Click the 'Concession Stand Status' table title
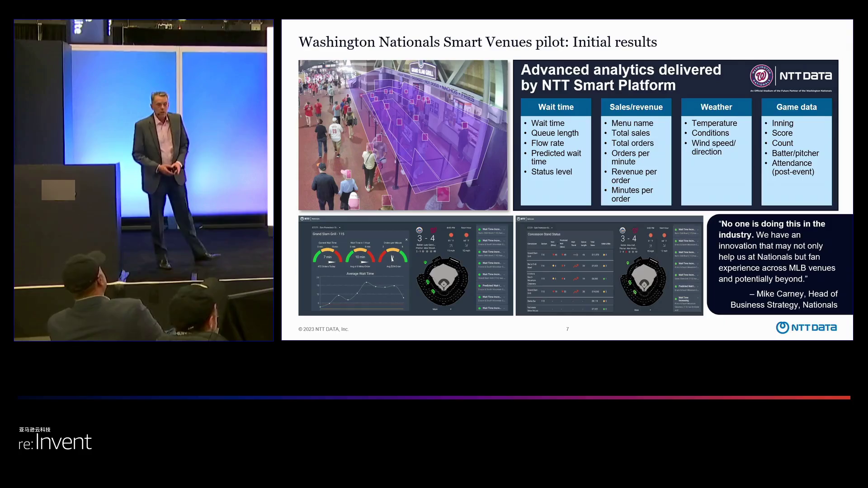 point(544,234)
